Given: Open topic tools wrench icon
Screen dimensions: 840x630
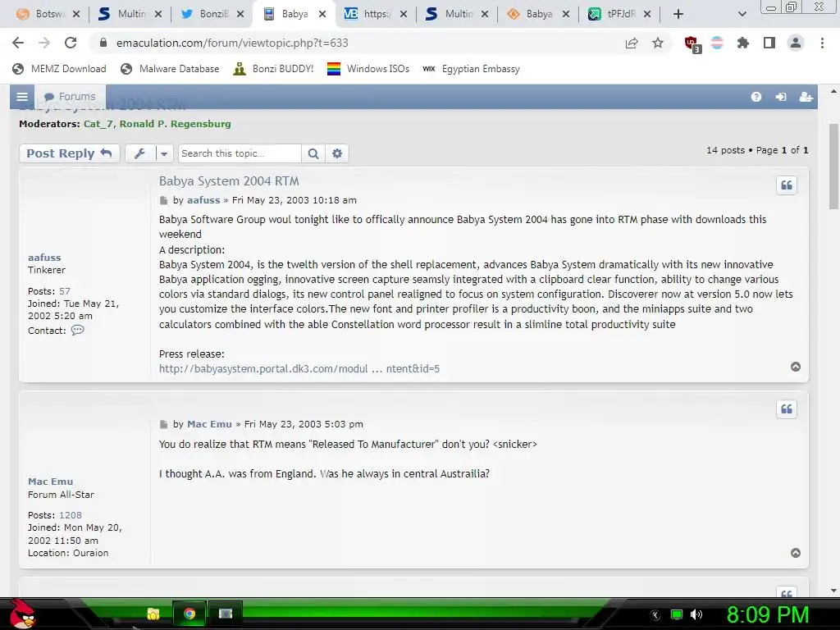Looking at the screenshot, I should (x=139, y=153).
